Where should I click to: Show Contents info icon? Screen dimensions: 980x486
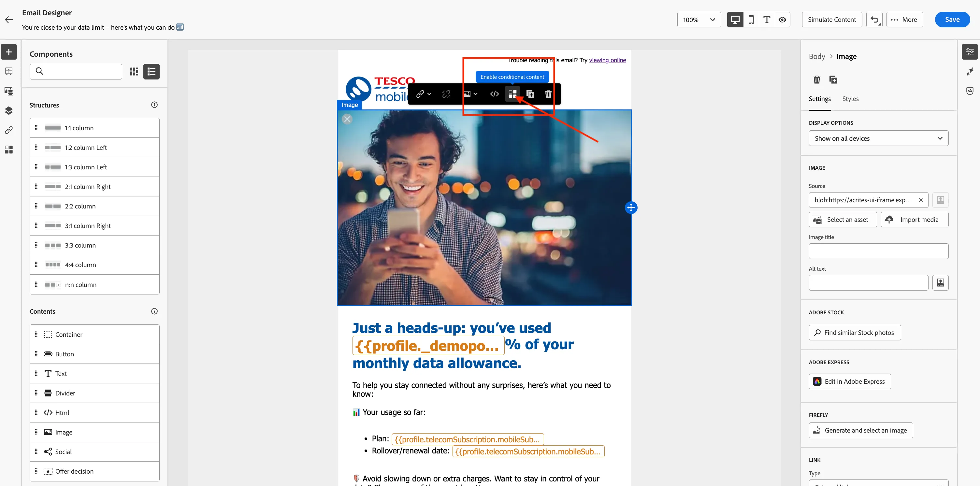pos(154,311)
